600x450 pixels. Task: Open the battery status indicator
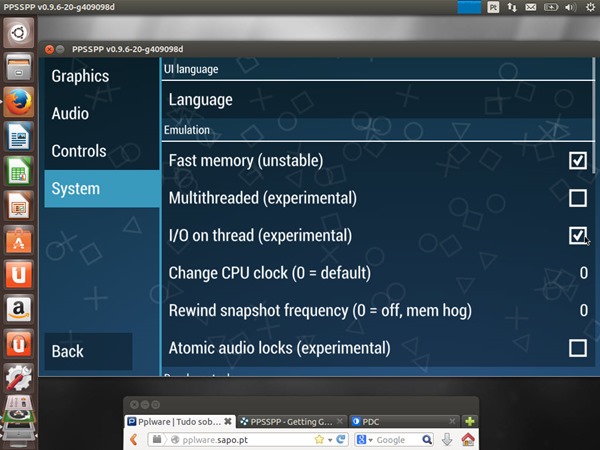tap(551, 7)
